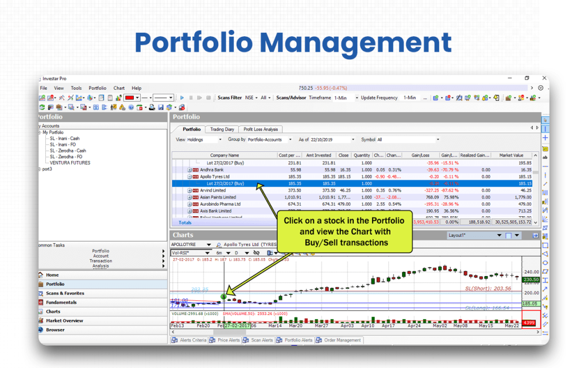Screen dimensions: 588x368
Task: Click the Save toolbar icon
Action: pyautogui.click(x=161, y=107)
